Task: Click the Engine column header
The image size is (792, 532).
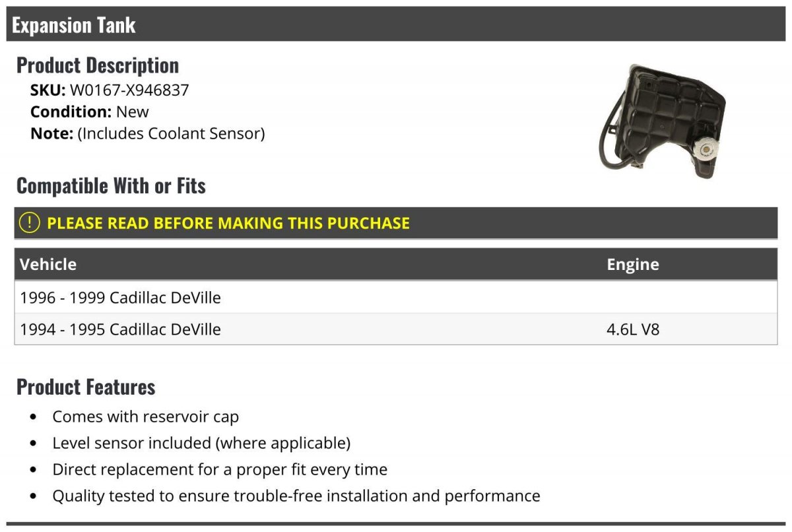Action: pos(633,265)
